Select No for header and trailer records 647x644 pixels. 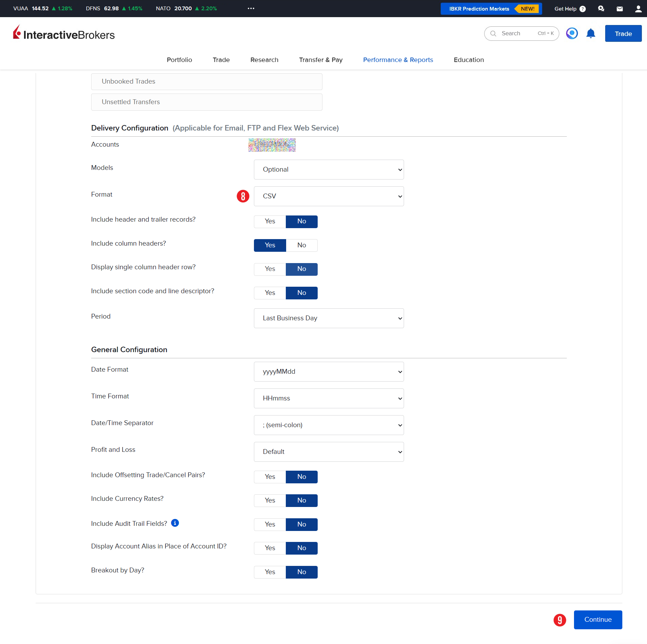[302, 221]
